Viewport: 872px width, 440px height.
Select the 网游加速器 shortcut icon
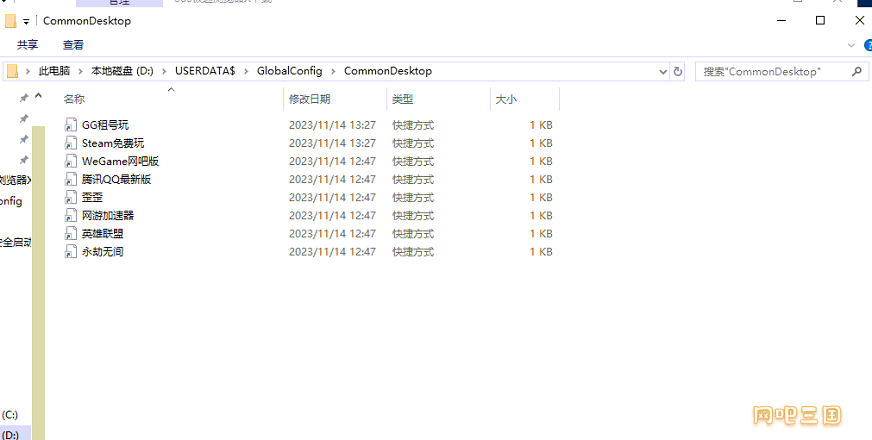(70, 215)
